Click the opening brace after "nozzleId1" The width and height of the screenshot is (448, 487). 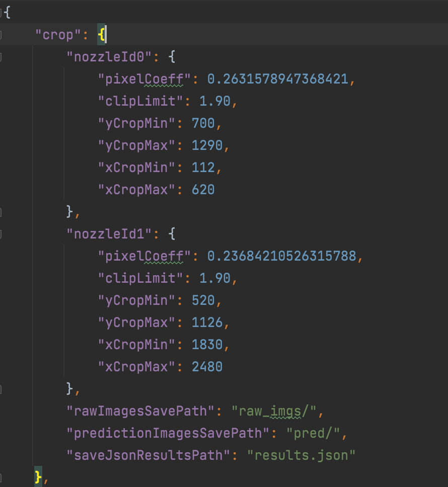click(x=172, y=234)
